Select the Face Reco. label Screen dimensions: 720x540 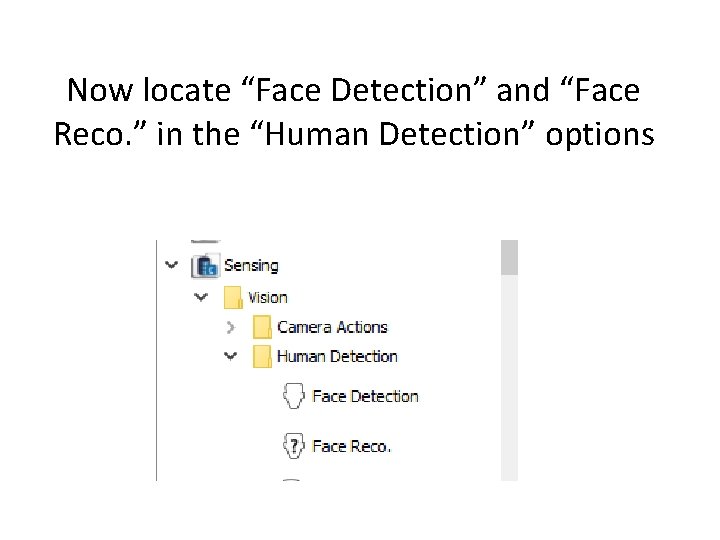(351, 446)
